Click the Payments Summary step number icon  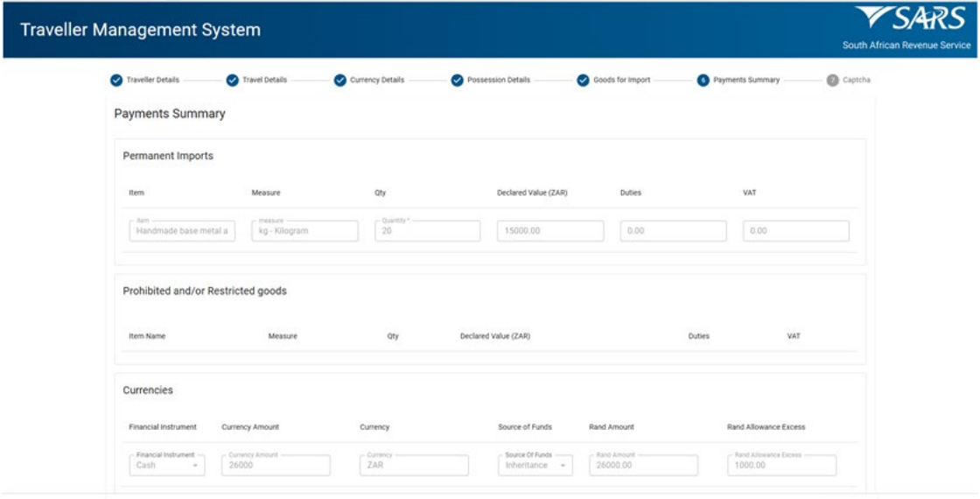[703, 80]
